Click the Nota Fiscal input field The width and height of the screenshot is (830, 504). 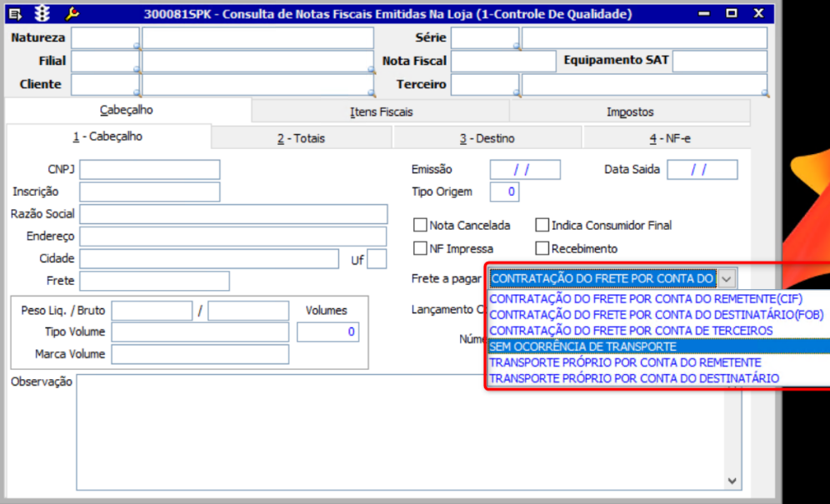[503, 61]
